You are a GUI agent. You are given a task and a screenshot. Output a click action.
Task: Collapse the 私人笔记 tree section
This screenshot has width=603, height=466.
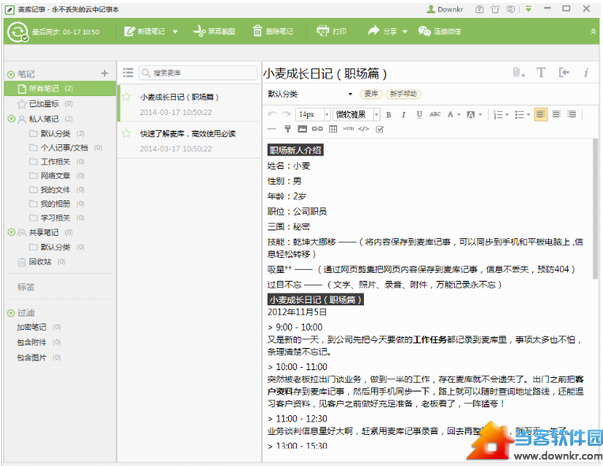tap(11, 118)
